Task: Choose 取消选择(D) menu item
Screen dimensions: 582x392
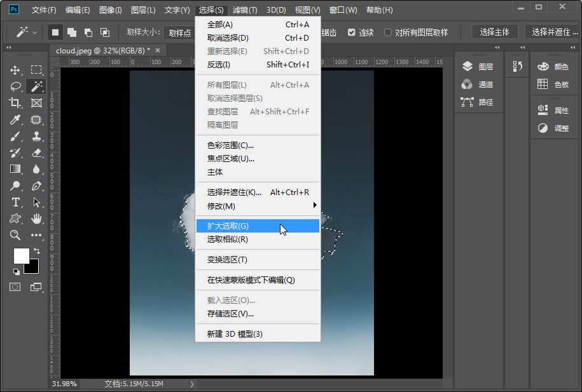Action: (x=258, y=38)
